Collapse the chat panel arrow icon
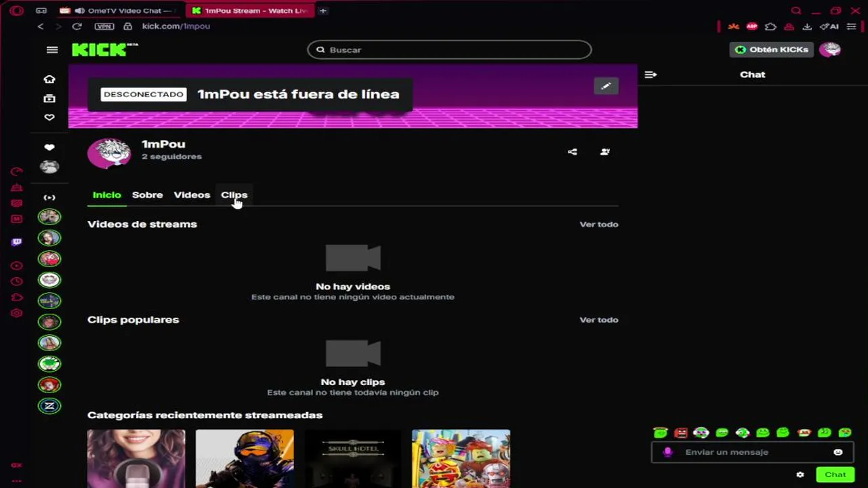The width and height of the screenshot is (868, 488). [x=650, y=75]
